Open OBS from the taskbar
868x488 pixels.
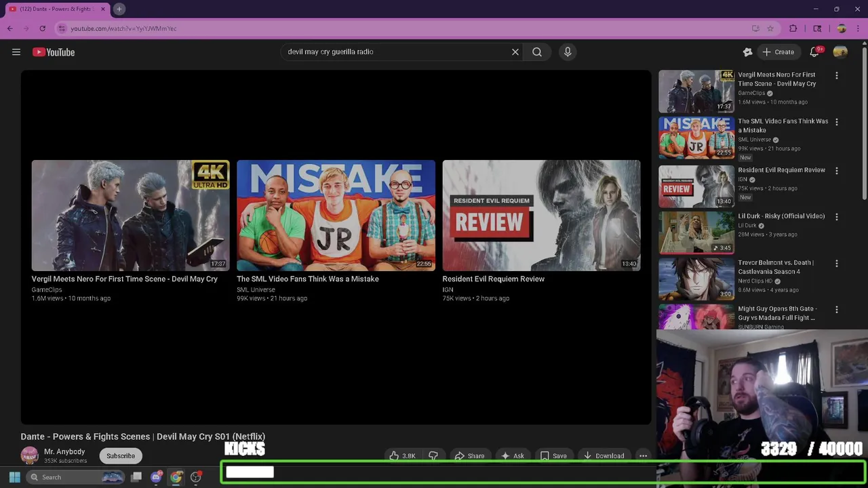click(196, 477)
